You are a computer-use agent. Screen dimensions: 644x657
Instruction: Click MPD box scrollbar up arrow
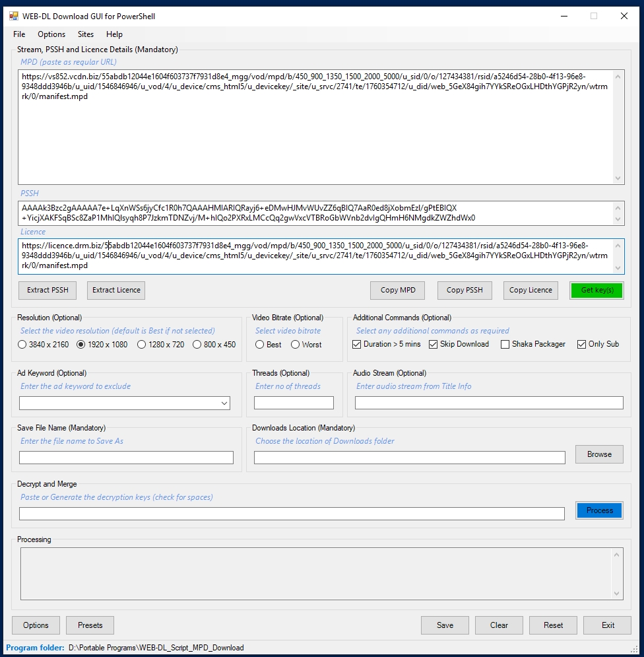(x=618, y=77)
